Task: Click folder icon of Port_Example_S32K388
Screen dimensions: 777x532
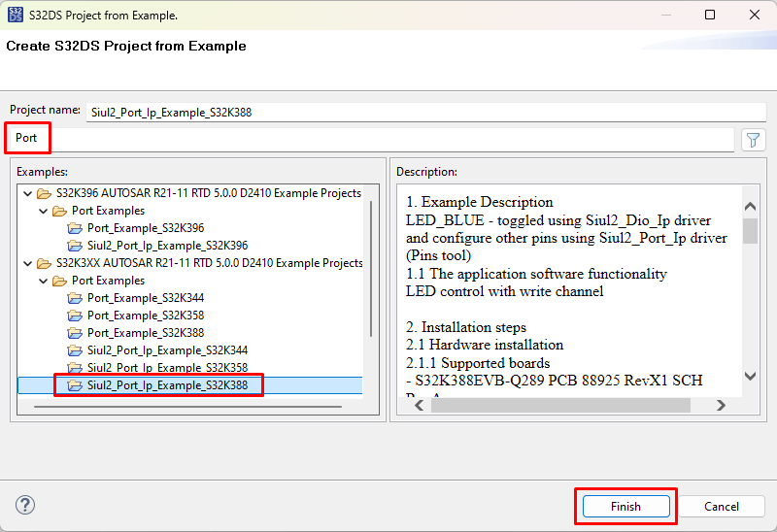Action: pos(75,333)
